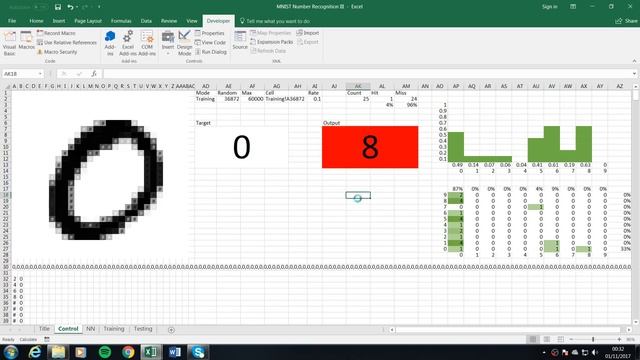Image resolution: width=640 pixels, height=360 pixels.
Task: Click Refresh Data
Action: [x=268, y=51]
